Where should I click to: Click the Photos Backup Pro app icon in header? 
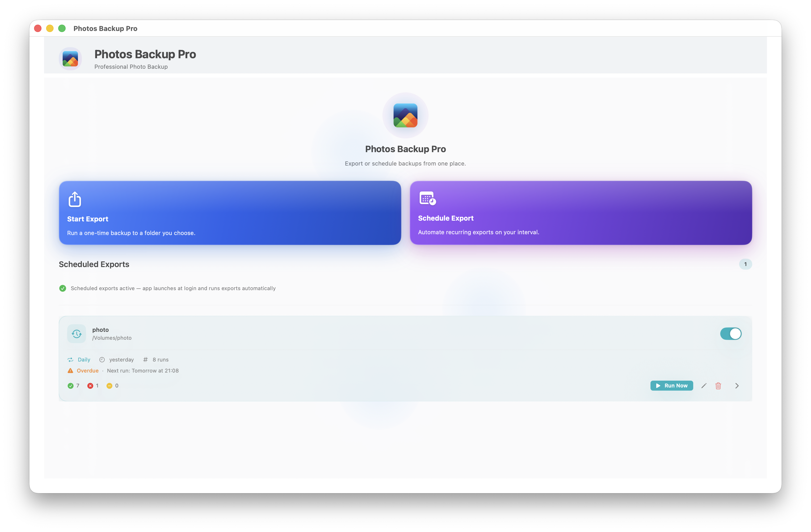[70, 58]
